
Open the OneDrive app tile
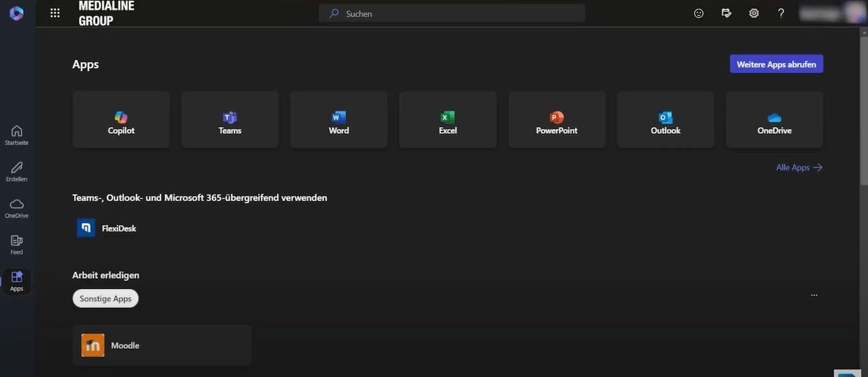pyautogui.click(x=774, y=120)
